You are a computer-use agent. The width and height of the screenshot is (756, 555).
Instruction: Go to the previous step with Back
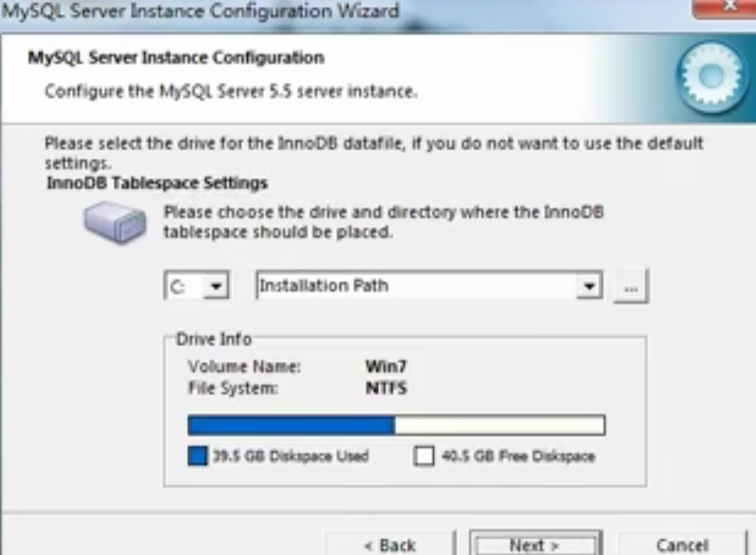tap(390, 544)
